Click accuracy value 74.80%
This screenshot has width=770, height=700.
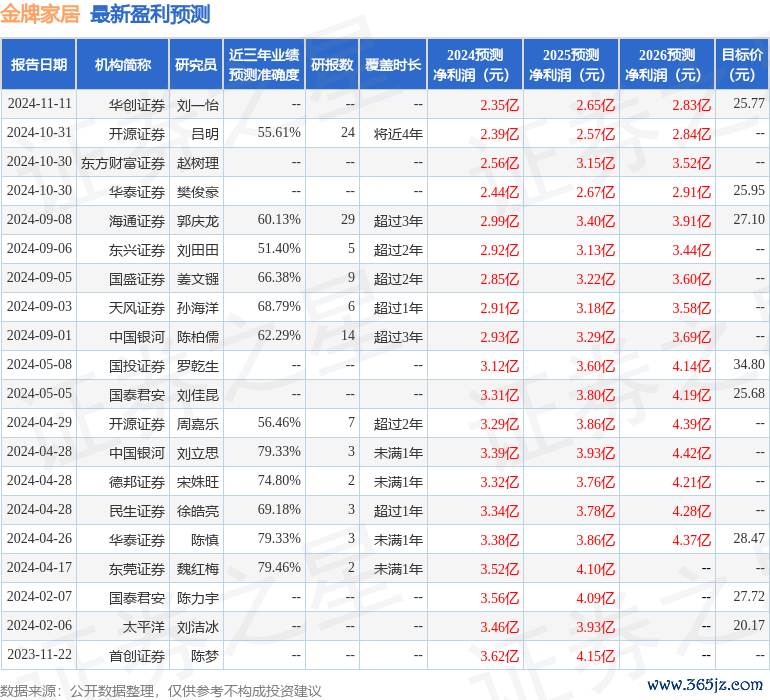(279, 480)
